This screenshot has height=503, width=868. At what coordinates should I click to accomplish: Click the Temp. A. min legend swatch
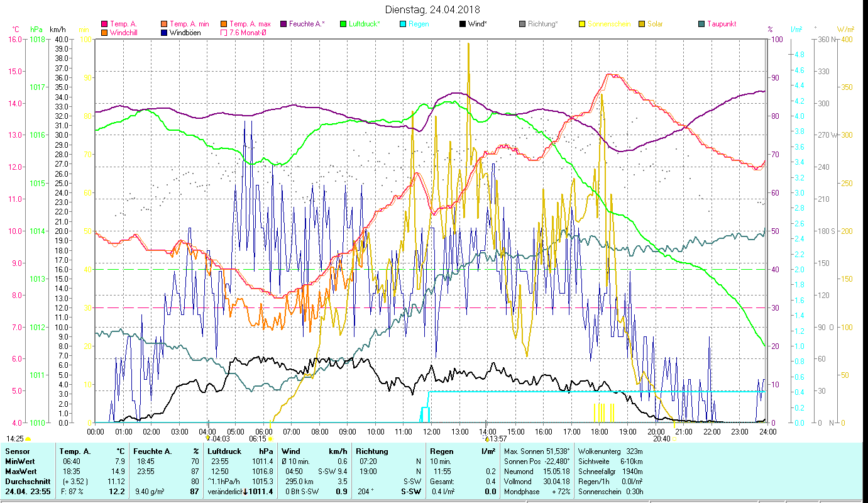(165, 25)
